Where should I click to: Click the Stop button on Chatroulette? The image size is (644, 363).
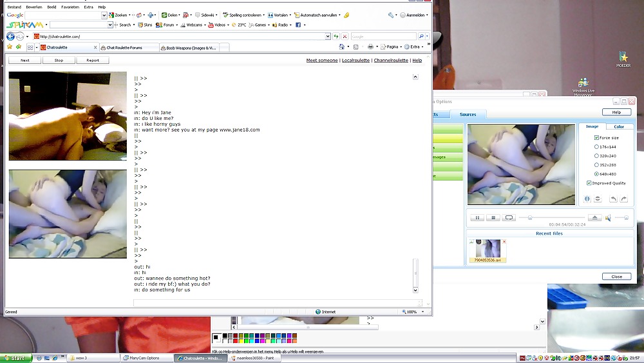pyautogui.click(x=59, y=61)
